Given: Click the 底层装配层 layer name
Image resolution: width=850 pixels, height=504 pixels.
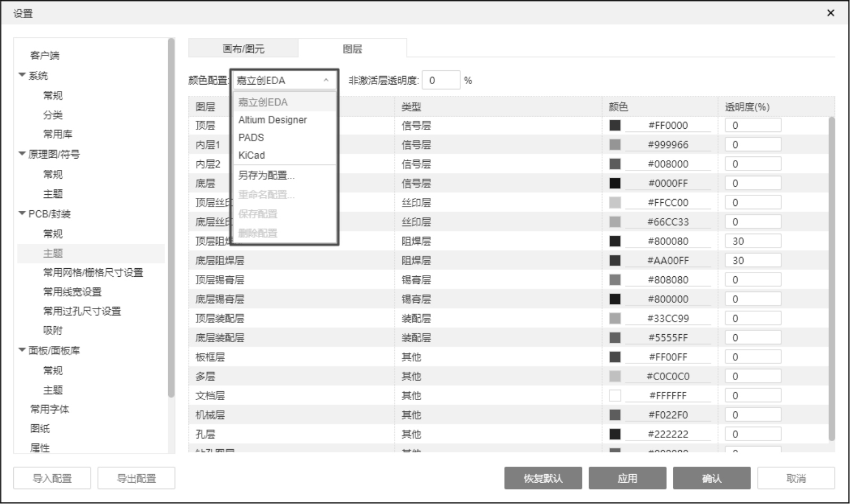Looking at the screenshot, I should 220,337.
